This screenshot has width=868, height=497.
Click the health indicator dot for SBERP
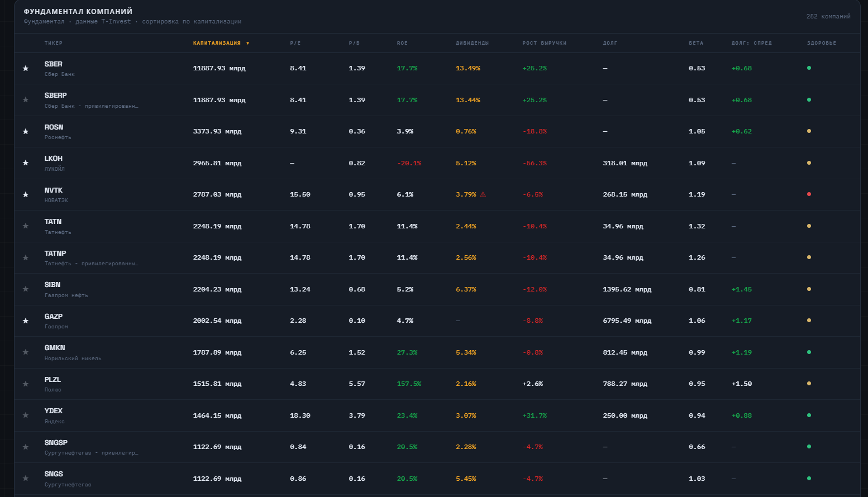point(809,100)
